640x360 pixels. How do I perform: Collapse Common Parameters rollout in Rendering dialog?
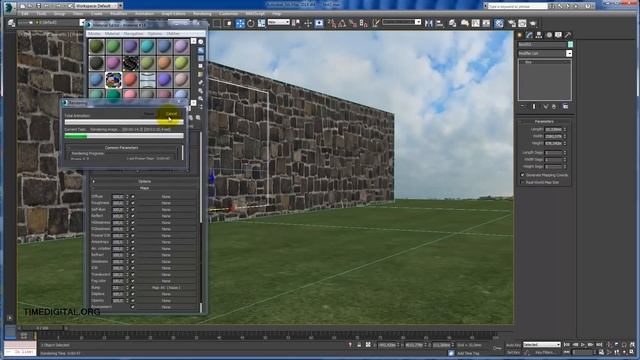[122, 148]
